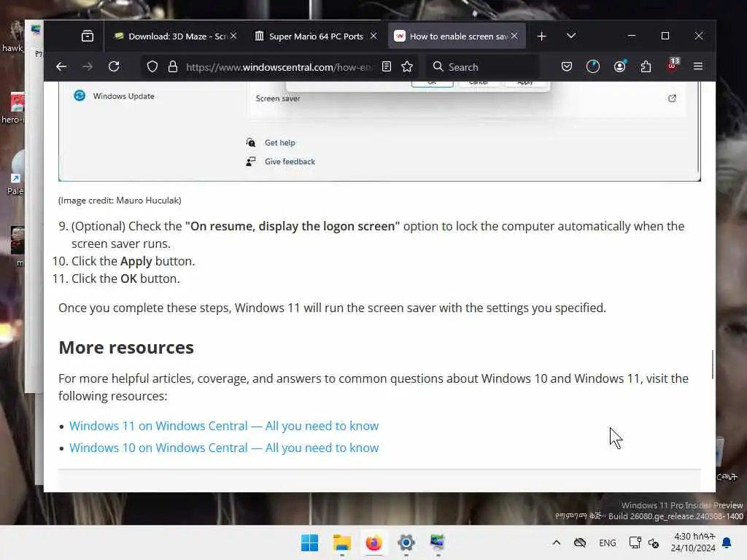The image size is (747, 560).
Task: Open muted volume tray icon
Action: [654, 542]
